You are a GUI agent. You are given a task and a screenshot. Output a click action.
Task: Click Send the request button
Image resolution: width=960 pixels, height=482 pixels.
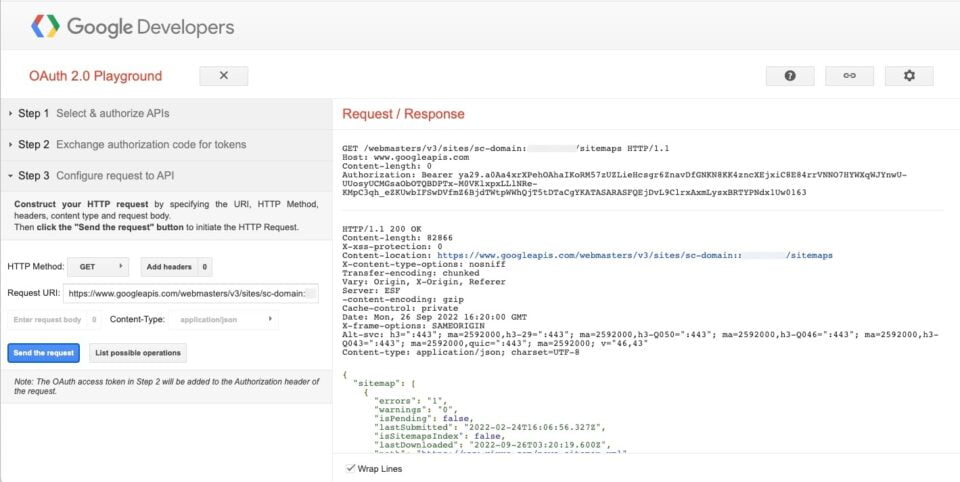[x=43, y=353]
